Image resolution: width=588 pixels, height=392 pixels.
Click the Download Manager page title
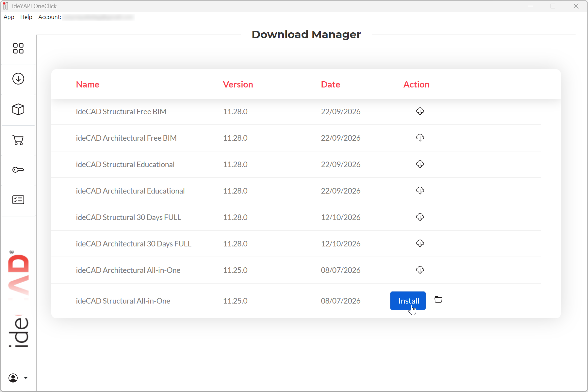click(x=306, y=35)
